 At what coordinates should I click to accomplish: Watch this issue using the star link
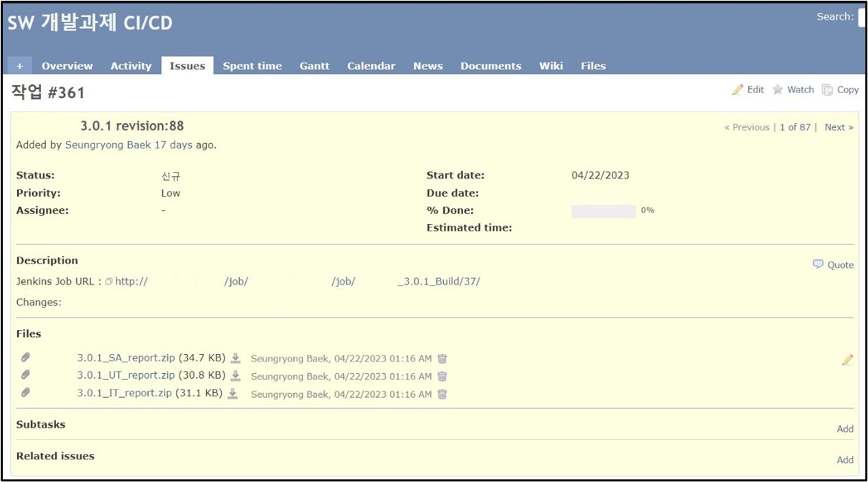[793, 90]
